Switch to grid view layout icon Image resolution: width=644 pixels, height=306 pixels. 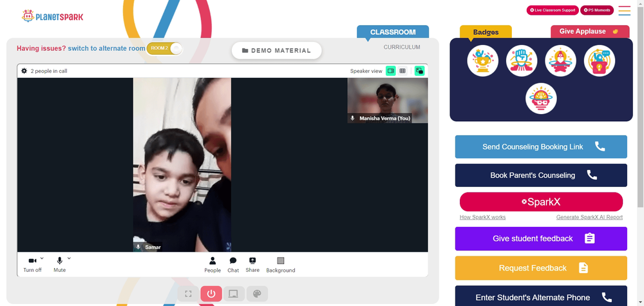pyautogui.click(x=402, y=71)
